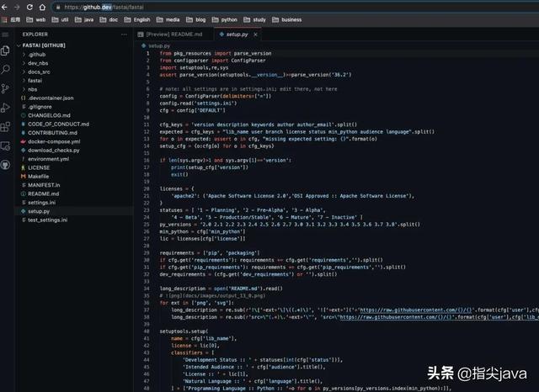Reload the page with refresh icon
The width and height of the screenshot is (539, 392).
30,8
